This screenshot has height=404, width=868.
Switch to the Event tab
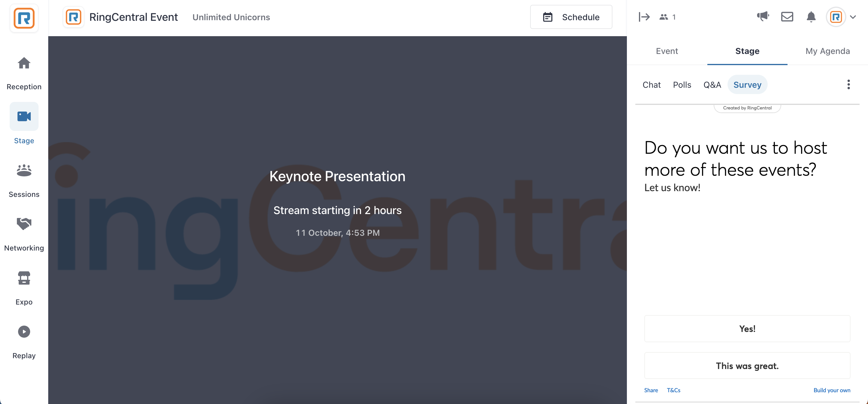click(666, 51)
